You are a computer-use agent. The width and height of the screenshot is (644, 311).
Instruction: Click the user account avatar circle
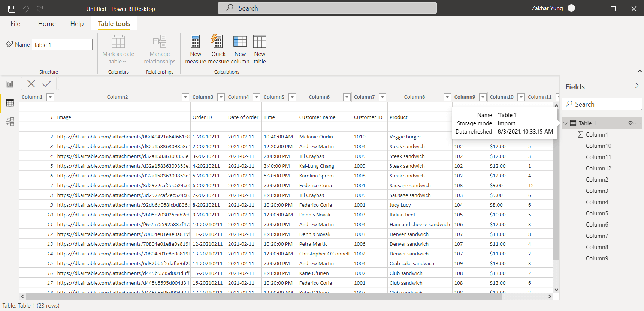click(x=571, y=8)
